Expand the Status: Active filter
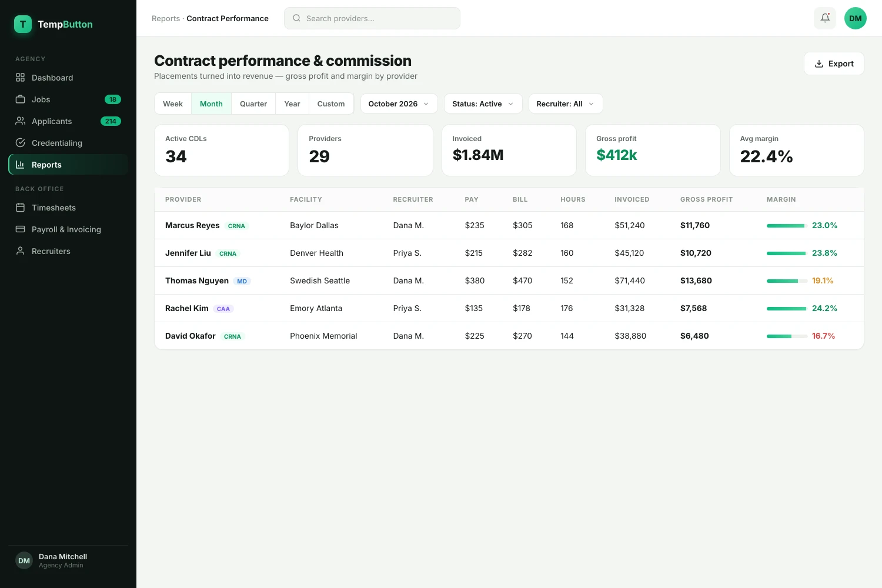Viewport: 882px width, 588px height. tap(483, 103)
